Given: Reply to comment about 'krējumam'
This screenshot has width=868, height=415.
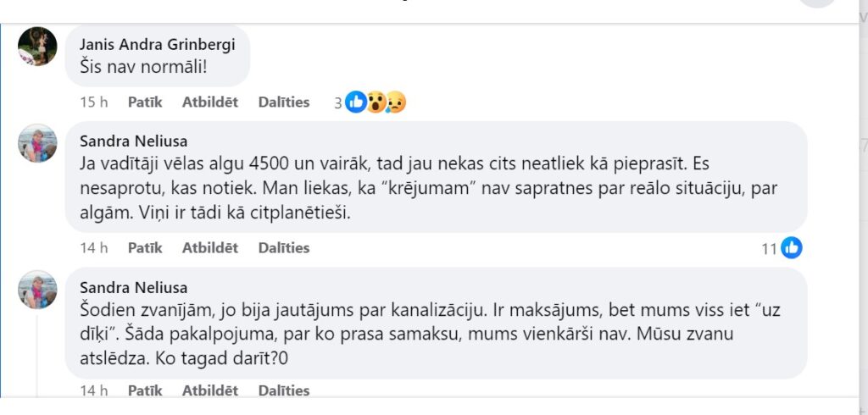Looking at the screenshot, I should click(210, 248).
